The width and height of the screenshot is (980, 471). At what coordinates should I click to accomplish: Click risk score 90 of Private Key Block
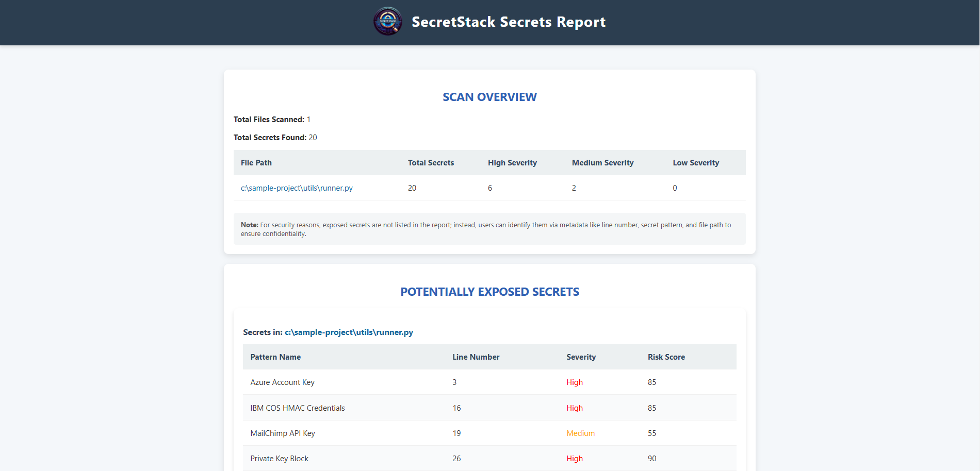652,459
